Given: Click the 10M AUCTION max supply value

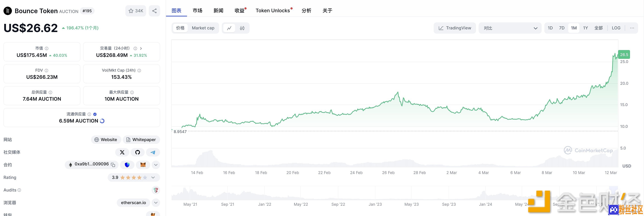Looking at the screenshot, I should (122, 99).
